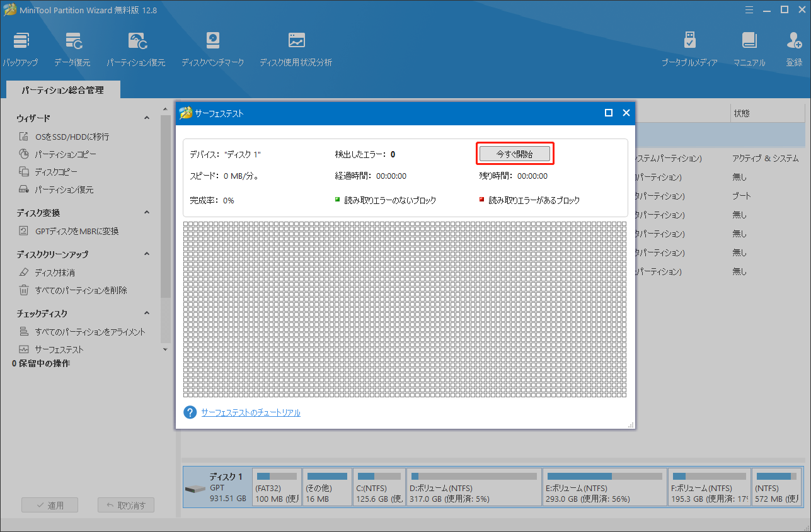Choose すべてのパーティションを削除
811x532 pixels.
72,290
